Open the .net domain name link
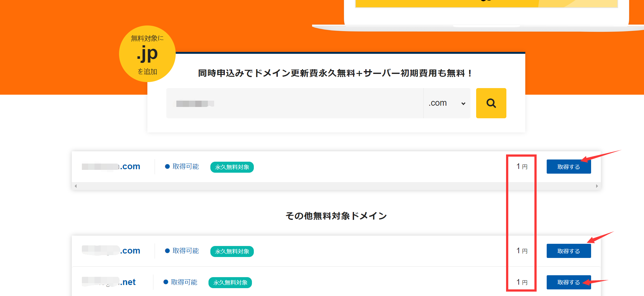The width and height of the screenshot is (644, 296). (x=109, y=282)
